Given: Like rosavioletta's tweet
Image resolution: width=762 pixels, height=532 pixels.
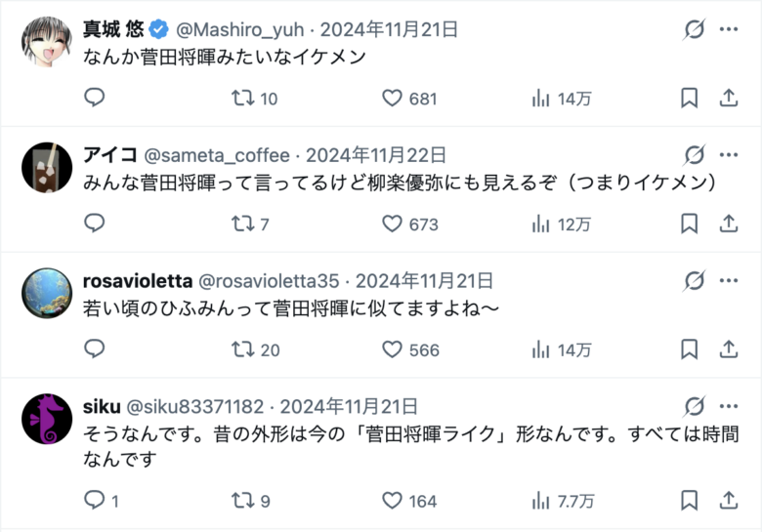Looking at the screenshot, I should [393, 349].
